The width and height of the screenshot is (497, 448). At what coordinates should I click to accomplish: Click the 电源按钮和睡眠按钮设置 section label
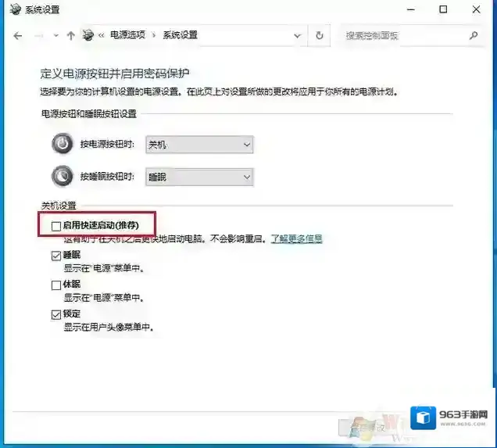click(x=89, y=114)
